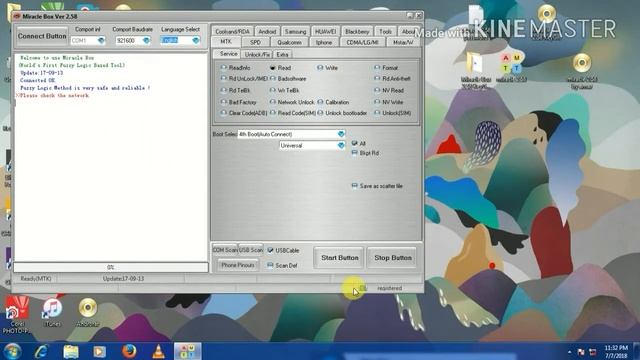Screen dimensions: 640x360
Task: Choose the Bad Factory option
Action: (x=224, y=102)
